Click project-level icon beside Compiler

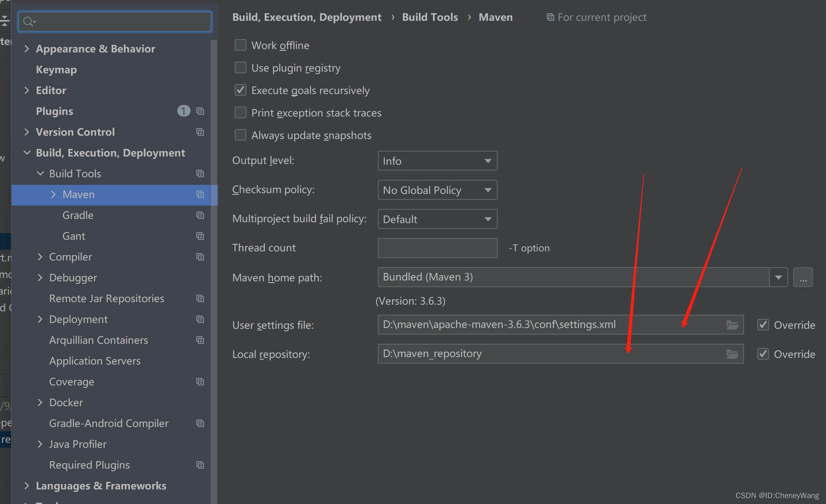pos(200,257)
